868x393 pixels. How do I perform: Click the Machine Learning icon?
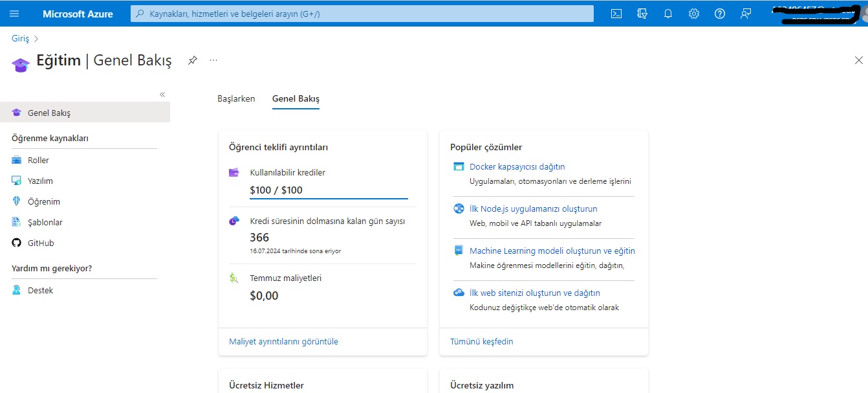tap(459, 251)
